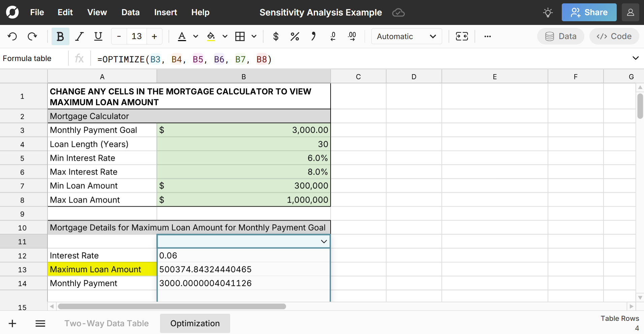The image size is (644, 334).
Task: Open the Automatic format dropdown
Action: click(406, 36)
